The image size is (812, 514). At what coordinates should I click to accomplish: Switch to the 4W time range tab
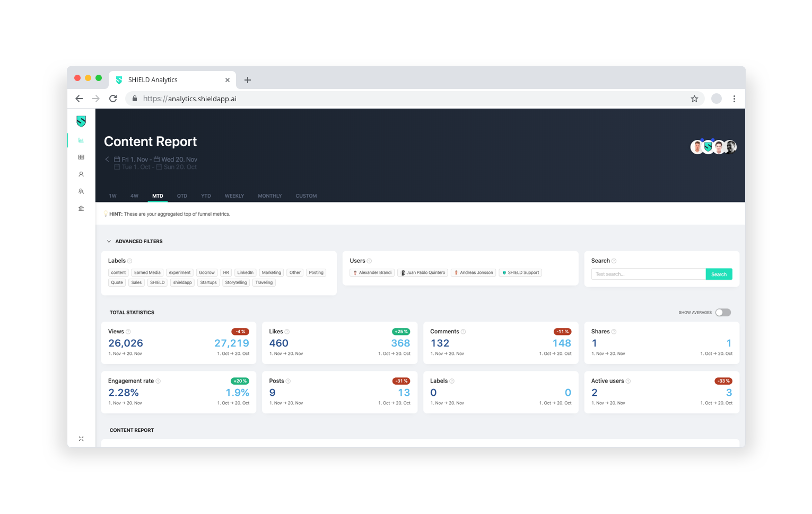tap(135, 196)
